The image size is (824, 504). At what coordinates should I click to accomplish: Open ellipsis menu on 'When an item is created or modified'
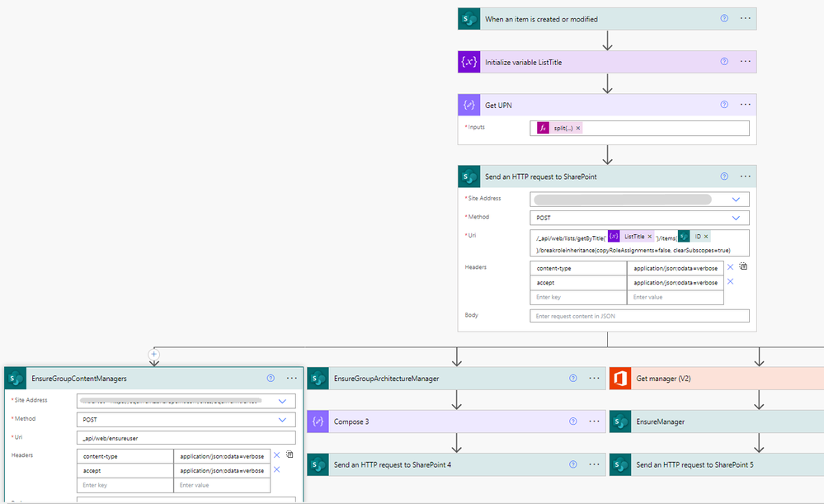tap(745, 18)
